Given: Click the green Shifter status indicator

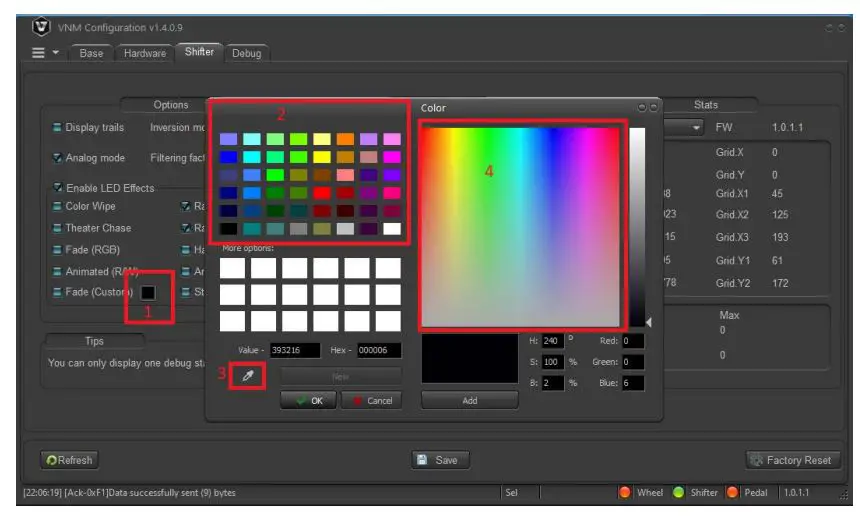Looking at the screenshot, I should coord(678,492).
